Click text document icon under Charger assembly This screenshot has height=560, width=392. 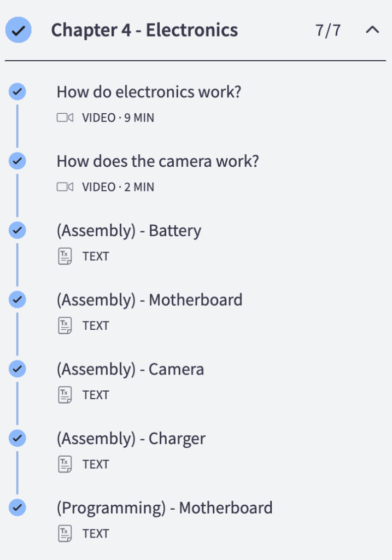pos(65,464)
